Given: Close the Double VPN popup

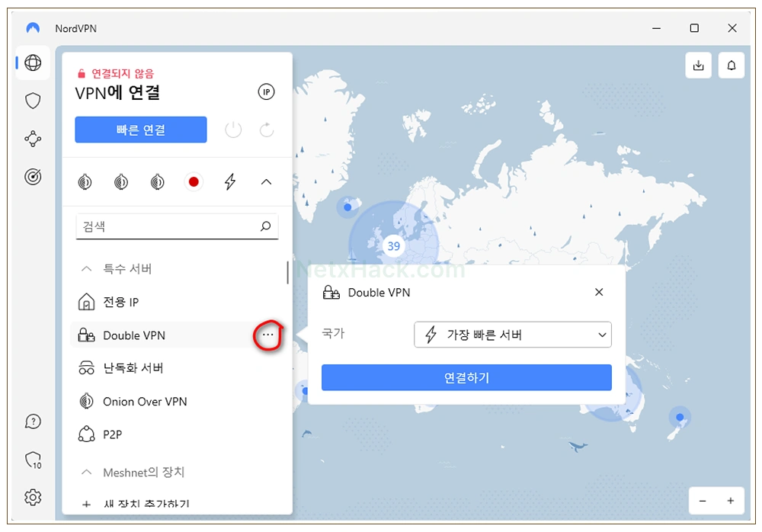Looking at the screenshot, I should click(x=599, y=292).
